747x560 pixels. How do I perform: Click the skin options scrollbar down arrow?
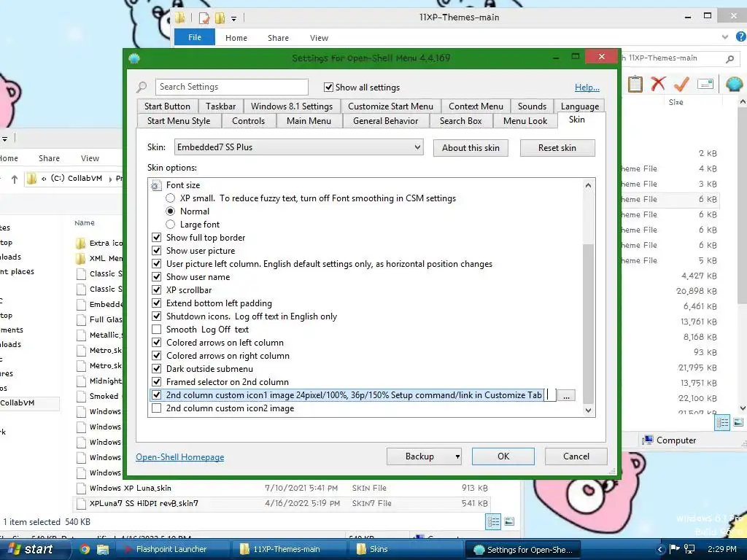pos(589,411)
